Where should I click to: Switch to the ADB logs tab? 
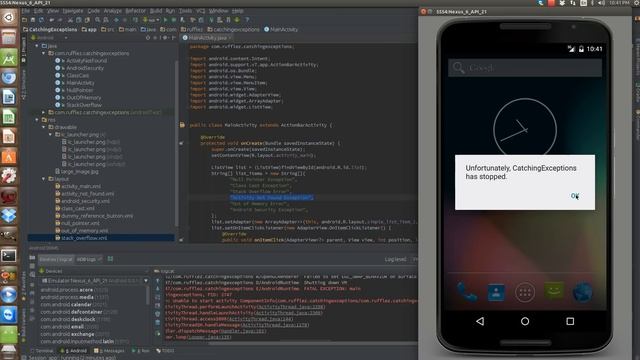click(x=88, y=259)
